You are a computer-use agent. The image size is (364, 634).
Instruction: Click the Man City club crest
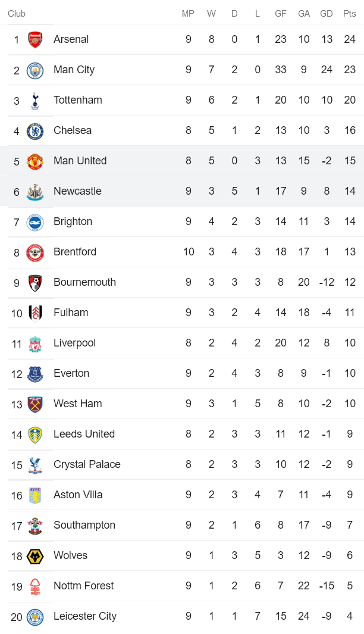[x=35, y=70]
